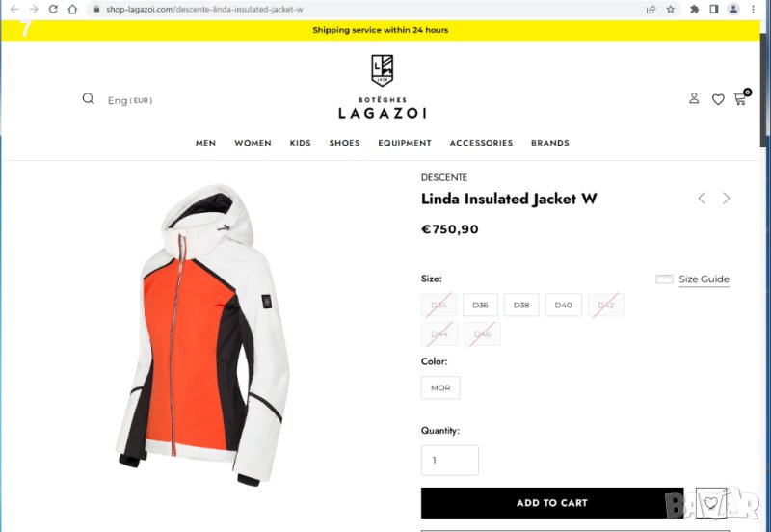This screenshot has height=532, width=771.
Task: Select size D40
Action: pyautogui.click(x=563, y=305)
